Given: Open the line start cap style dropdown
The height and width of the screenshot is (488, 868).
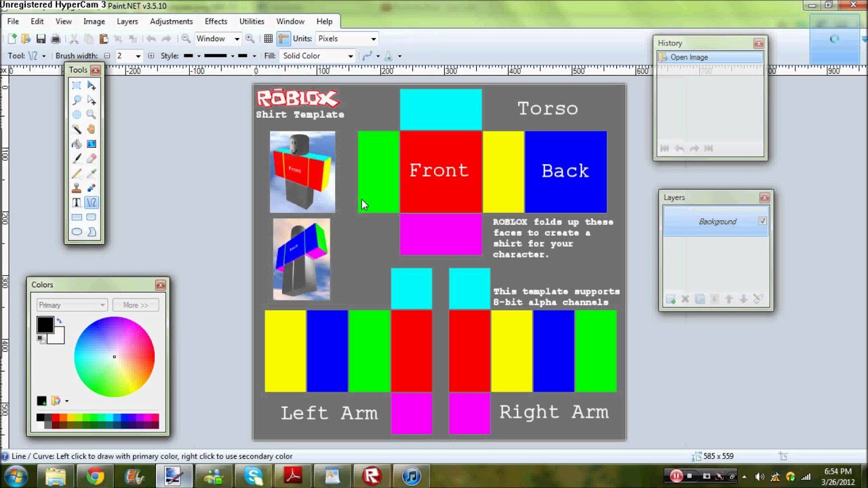Looking at the screenshot, I should [x=191, y=56].
